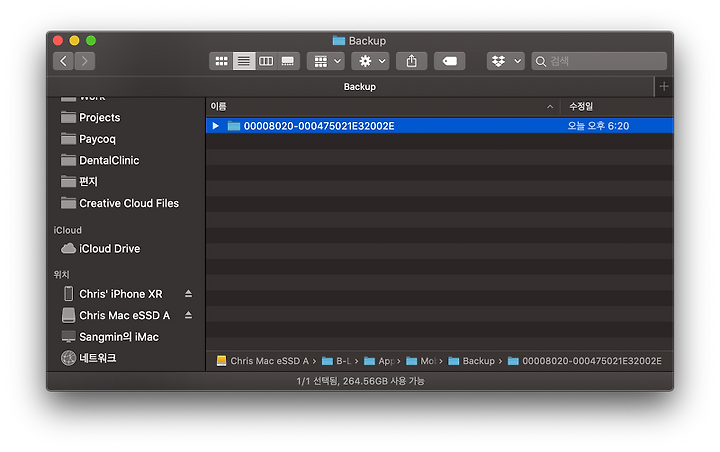Click 00008020-000475021E32002E in path bar
Image resolution: width=720 pixels, height=452 pixels.
point(585,361)
